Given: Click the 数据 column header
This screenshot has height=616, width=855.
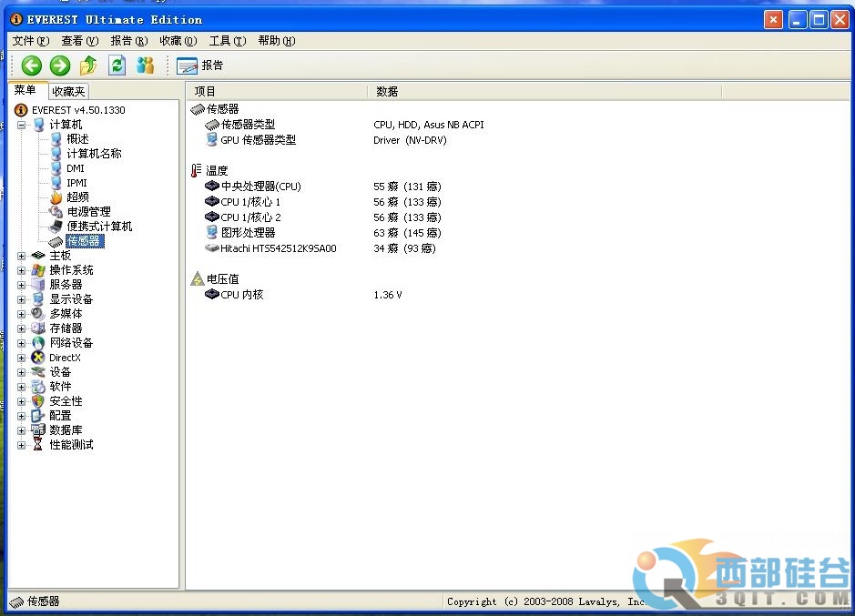Looking at the screenshot, I should pos(545,92).
